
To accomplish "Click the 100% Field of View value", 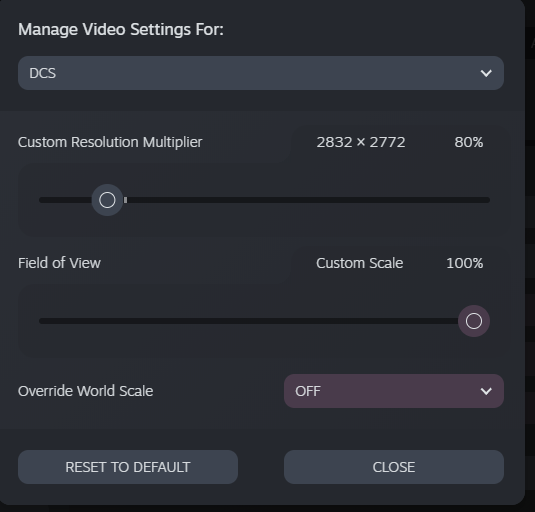I will (x=464, y=263).
